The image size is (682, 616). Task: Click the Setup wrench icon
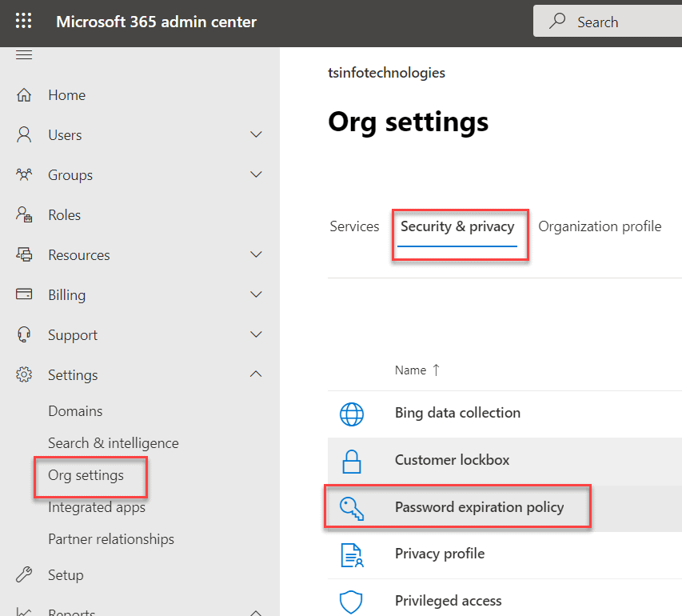tap(24, 574)
